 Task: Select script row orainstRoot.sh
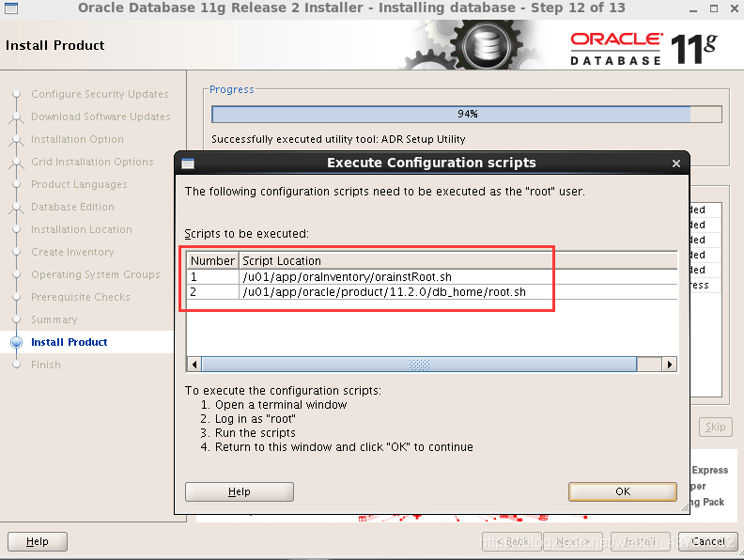(x=432, y=276)
